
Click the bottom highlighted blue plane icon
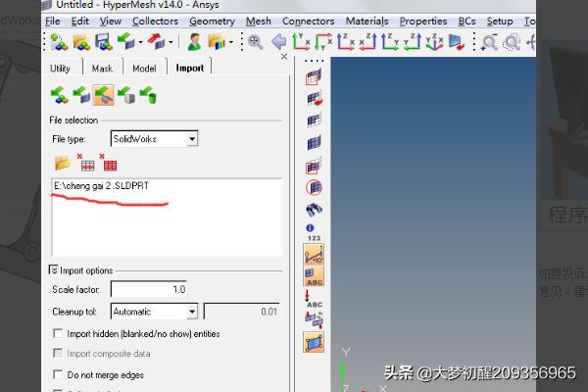click(x=314, y=342)
